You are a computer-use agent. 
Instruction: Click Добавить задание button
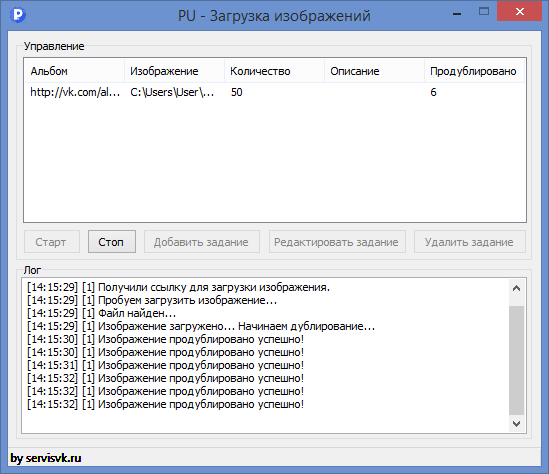point(202,242)
